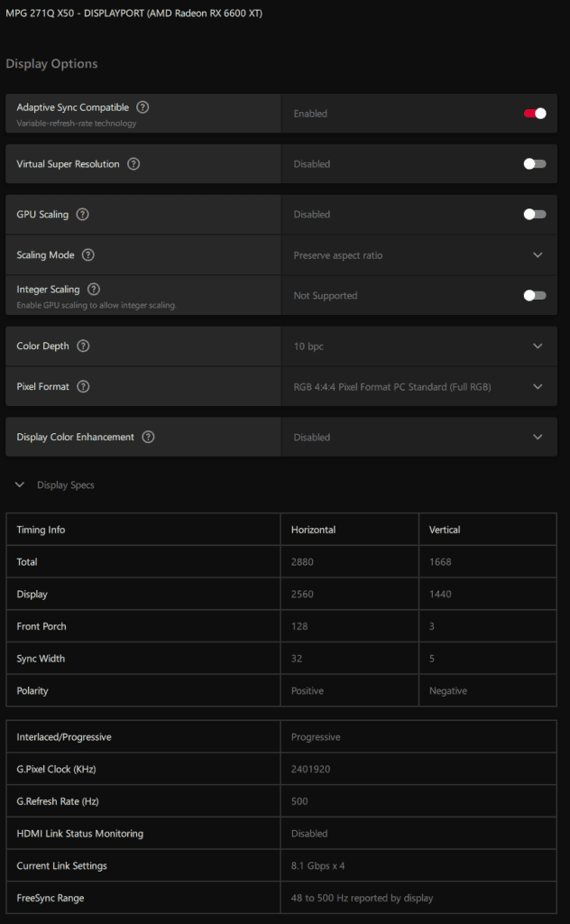This screenshot has width=570, height=924.
Task: Open help for Color Depth
Action: click(83, 346)
